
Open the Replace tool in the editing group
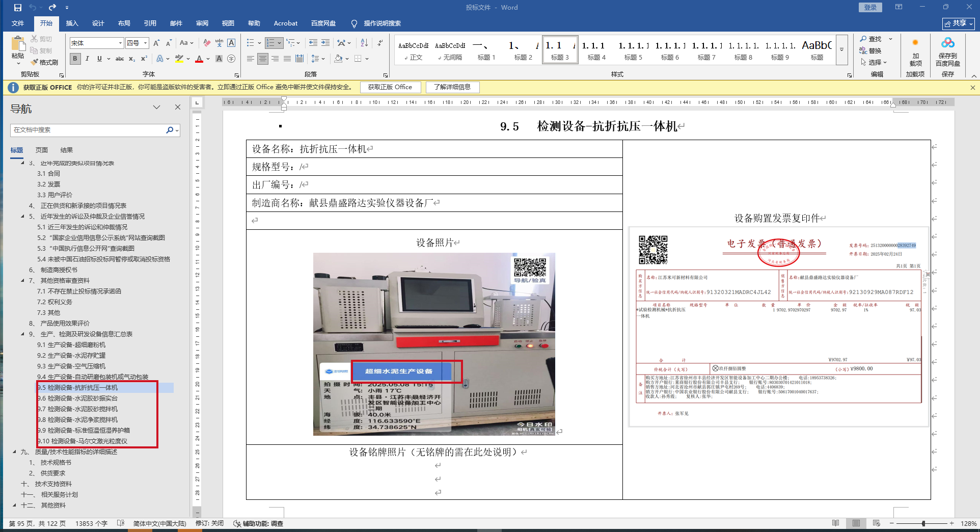(x=870, y=50)
